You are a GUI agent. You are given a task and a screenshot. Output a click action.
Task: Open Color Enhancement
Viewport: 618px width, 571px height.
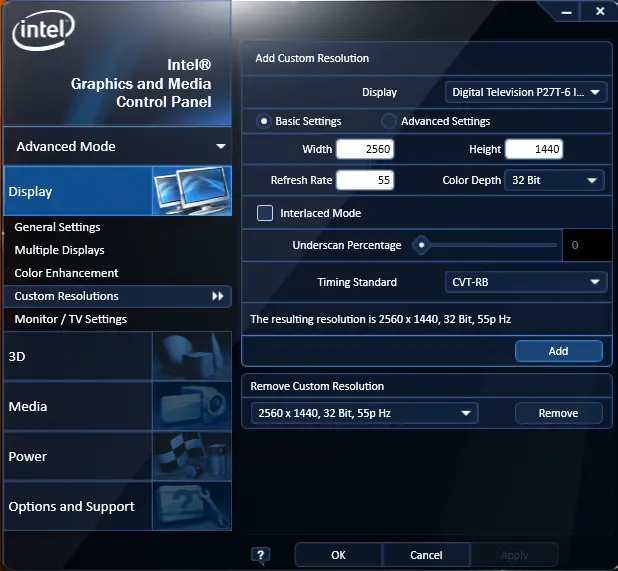click(67, 273)
